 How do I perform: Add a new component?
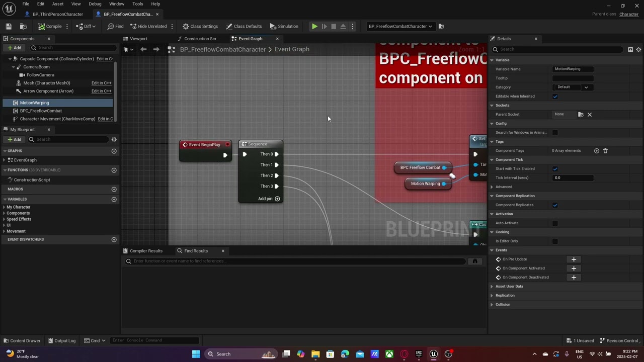tap(14, 48)
